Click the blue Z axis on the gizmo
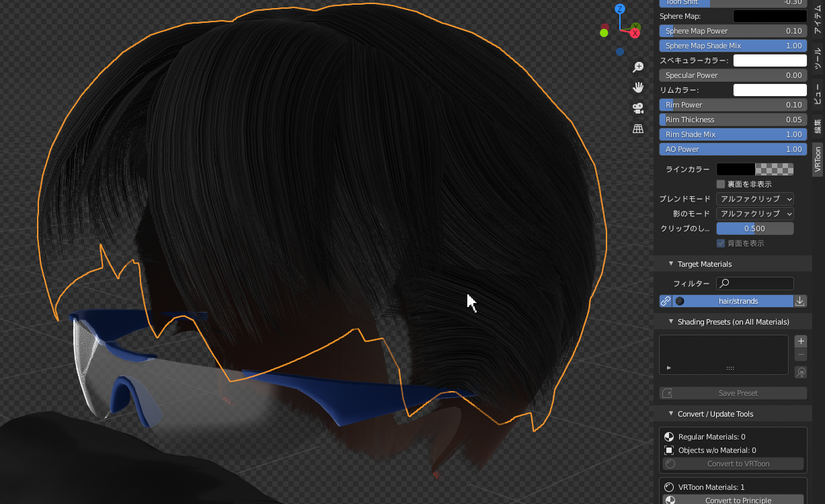 click(620, 9)
